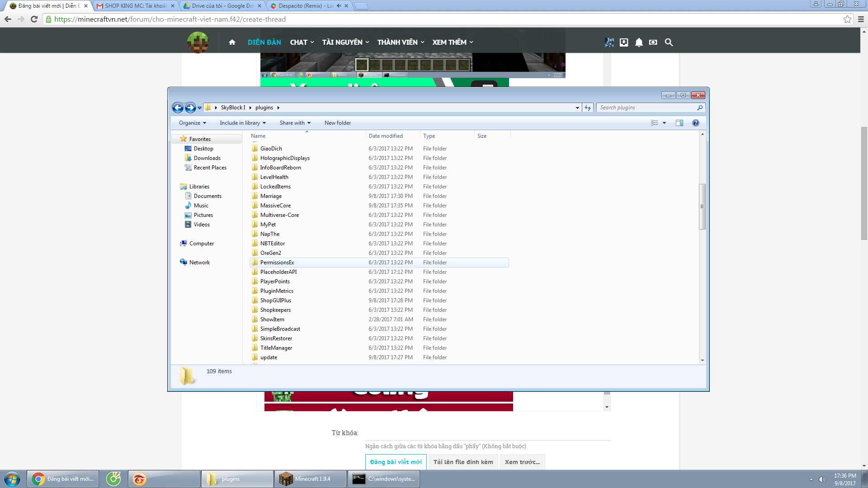868x488 pixels.
Task: Click the Đăng bài viết mới button
Action: pyautogui.click(x=396, y=462)
